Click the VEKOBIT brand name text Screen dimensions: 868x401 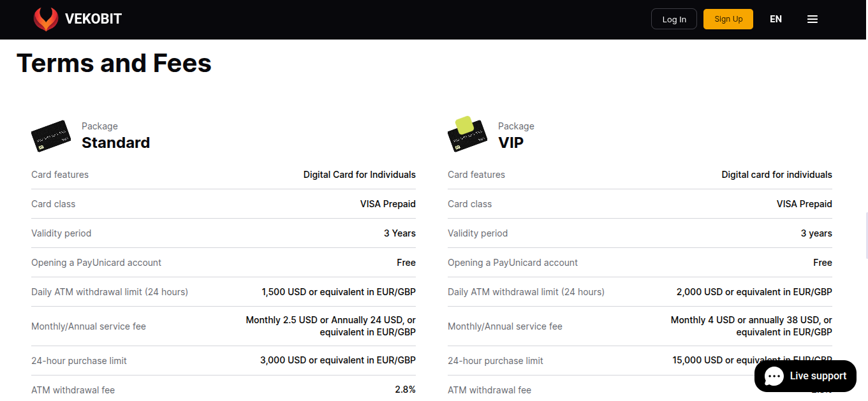(93, 19)
